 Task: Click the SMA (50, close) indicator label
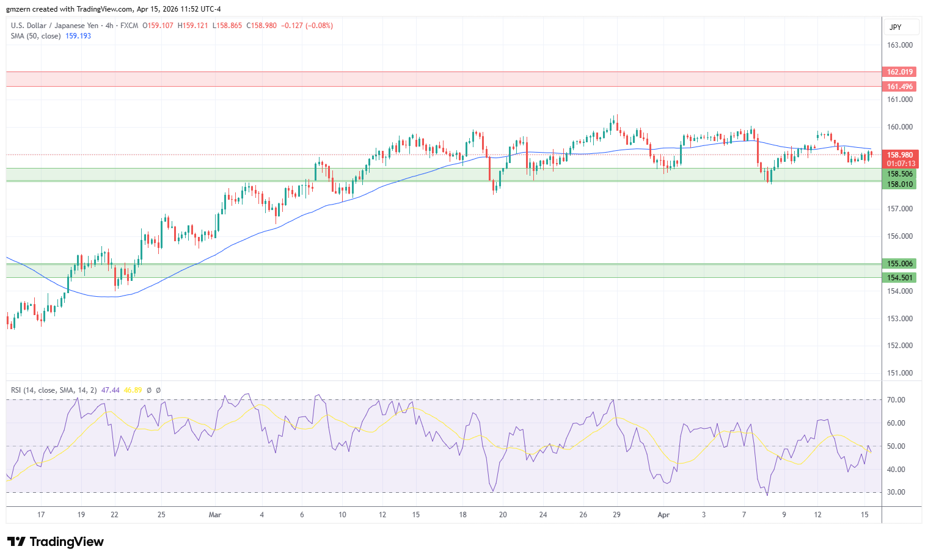point(35,36)
